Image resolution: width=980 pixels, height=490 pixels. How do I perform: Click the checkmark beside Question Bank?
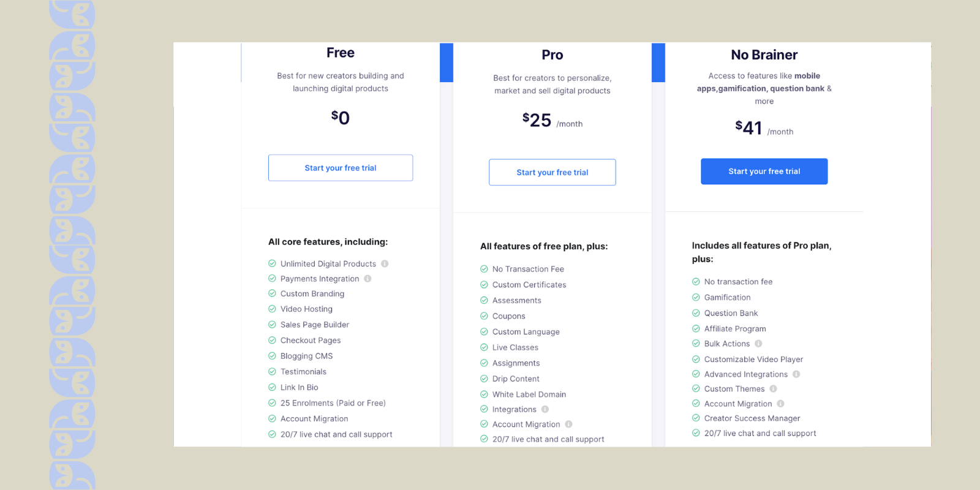tap(696, 313)
